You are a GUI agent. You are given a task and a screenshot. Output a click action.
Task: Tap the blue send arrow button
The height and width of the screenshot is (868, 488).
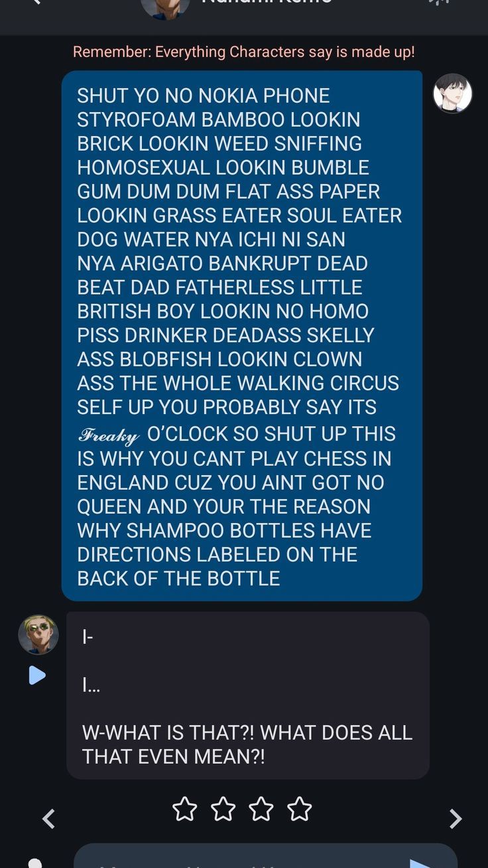click(x=420, y=863)
